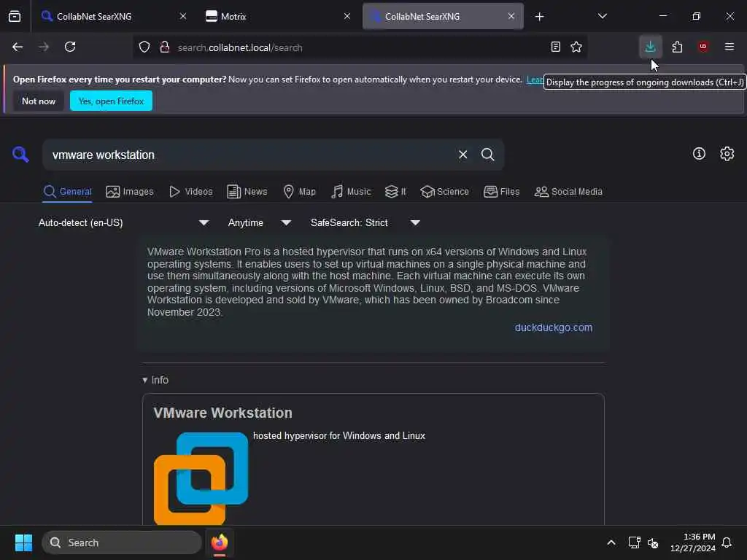
Task: Open SearXNG preferences gear icon
Action: point(727,153)
